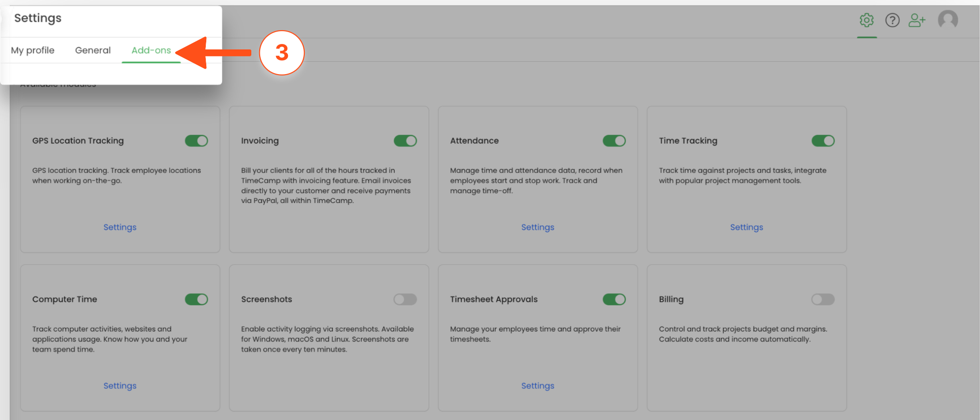
Task: Open the settings gear icon
Action: coord(866,20)
